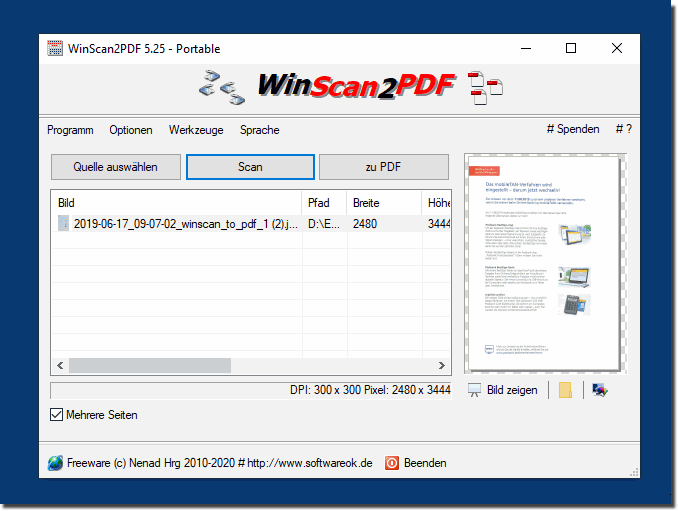Image resolution: width=678 pixels, height=511 pixels.
Task: Click the PDF documents icon in the banner
Action: tap(485, 88)
